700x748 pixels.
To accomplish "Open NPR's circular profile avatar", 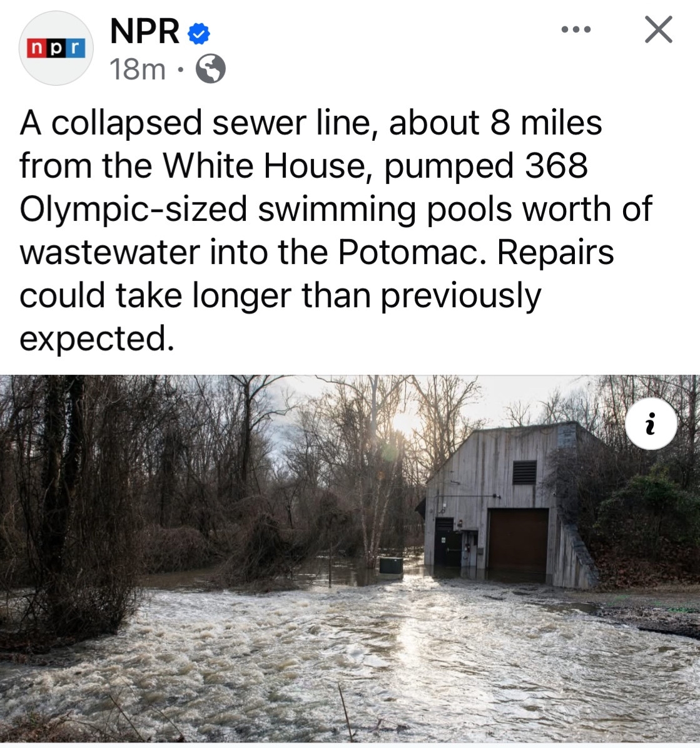I will point(56,48).
